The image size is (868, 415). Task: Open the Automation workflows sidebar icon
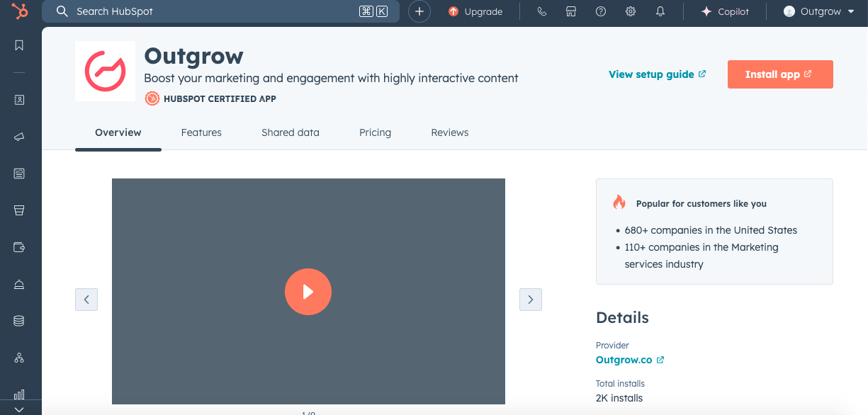19,358
